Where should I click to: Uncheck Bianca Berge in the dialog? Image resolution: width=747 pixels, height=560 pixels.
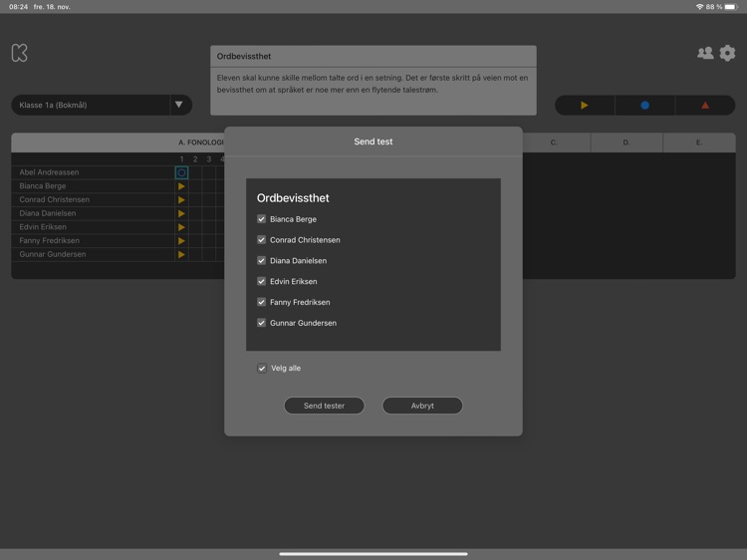click(x=261, y=219)
